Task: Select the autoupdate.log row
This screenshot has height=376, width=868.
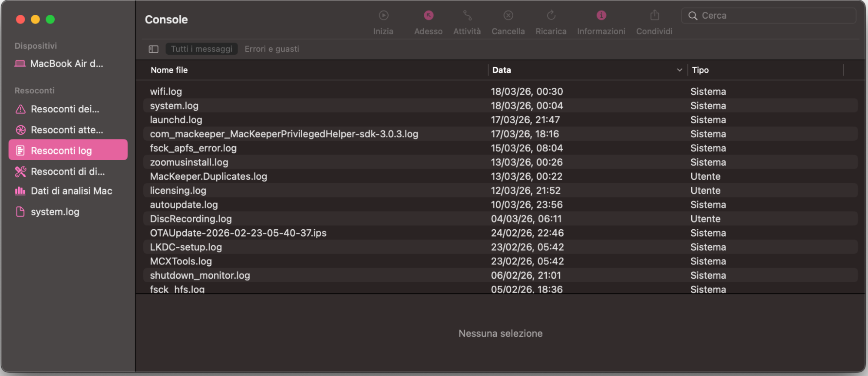Action: pyautogui.click(x=500, y=204)
